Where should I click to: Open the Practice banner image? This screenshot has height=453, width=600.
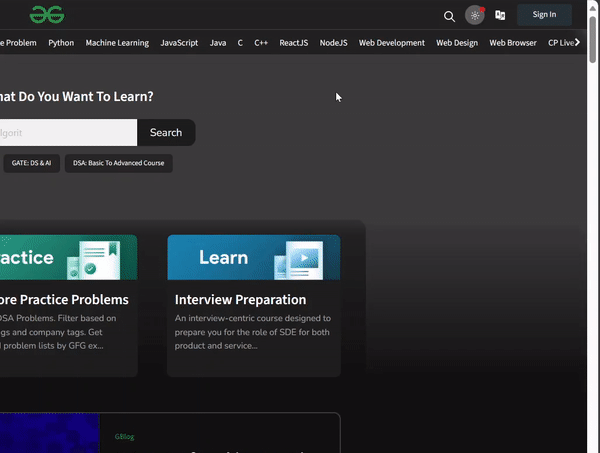point(68,257)
